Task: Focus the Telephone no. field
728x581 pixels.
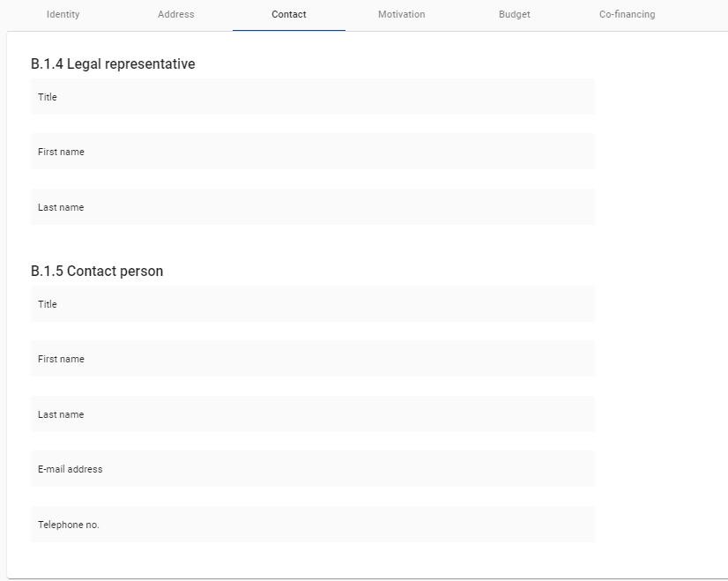Action: point(312,525)
